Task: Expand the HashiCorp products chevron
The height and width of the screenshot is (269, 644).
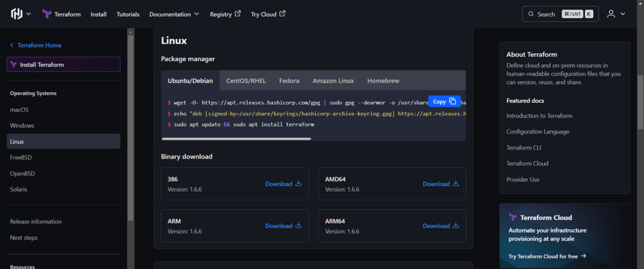Action: (28, 14)
